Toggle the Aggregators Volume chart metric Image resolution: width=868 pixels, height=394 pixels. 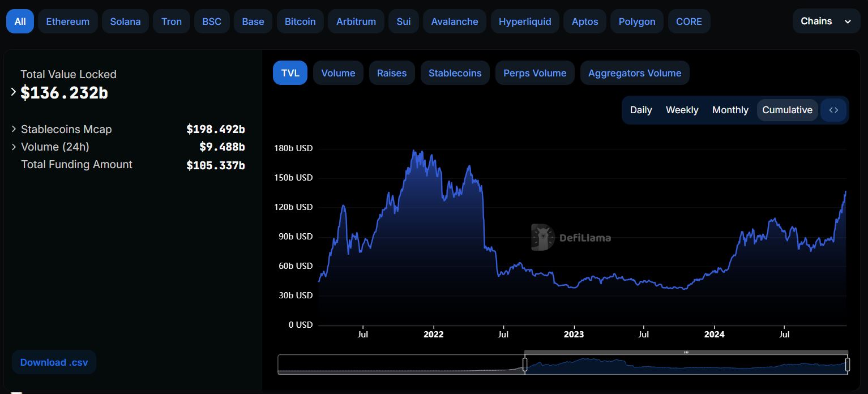(635, 73)
